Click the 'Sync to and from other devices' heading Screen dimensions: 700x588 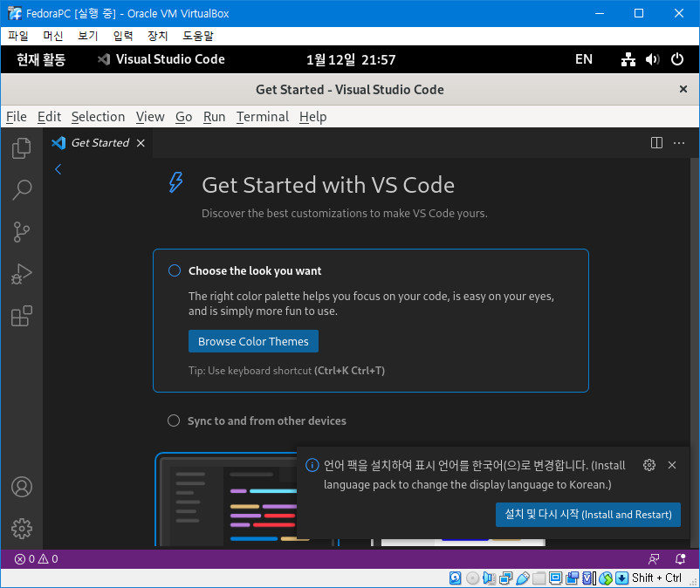pyautogui.click(x=266, y=420)
